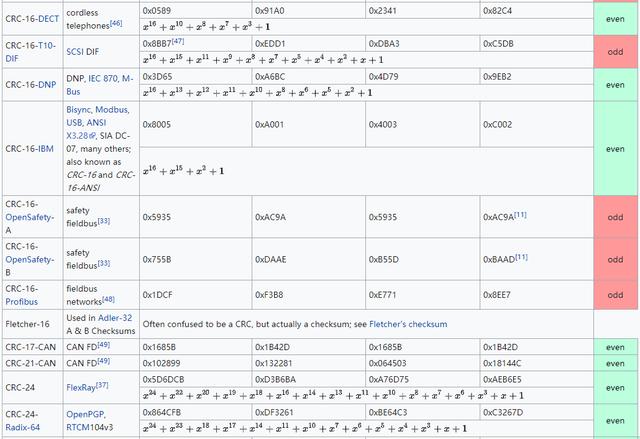Select the 0x755B value
Screen dimensions: 640x439
157,259
